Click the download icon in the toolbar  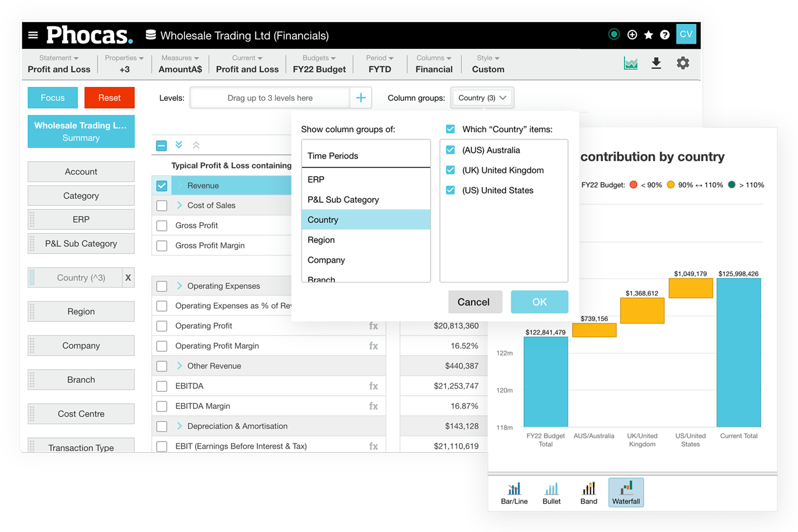click(656, 63)
